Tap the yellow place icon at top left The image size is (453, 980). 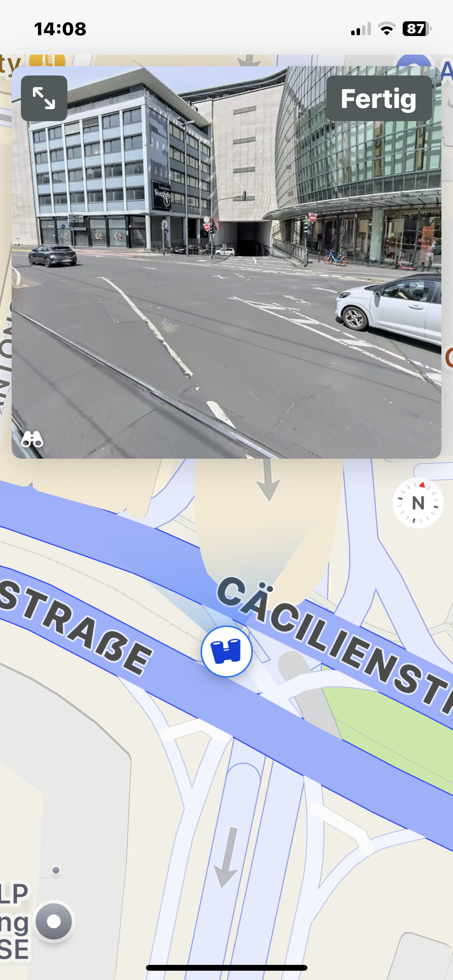point(47,60)
